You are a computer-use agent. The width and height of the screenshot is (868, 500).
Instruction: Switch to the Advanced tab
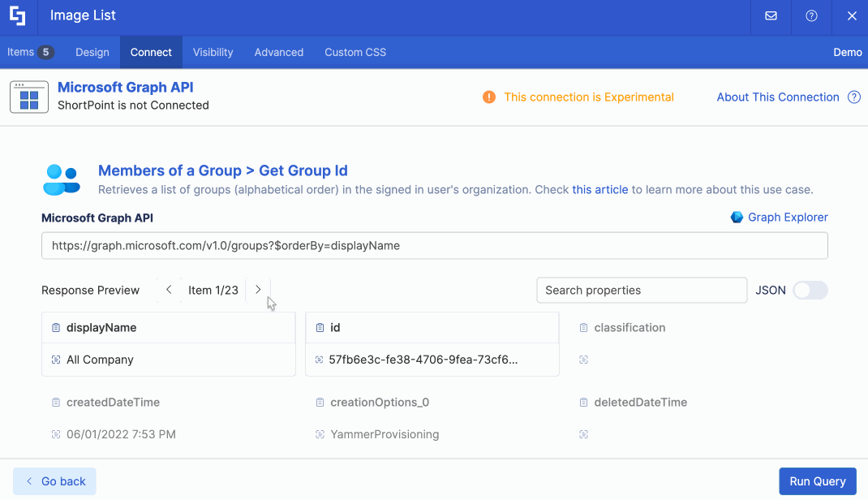click(x=279, y=52)
